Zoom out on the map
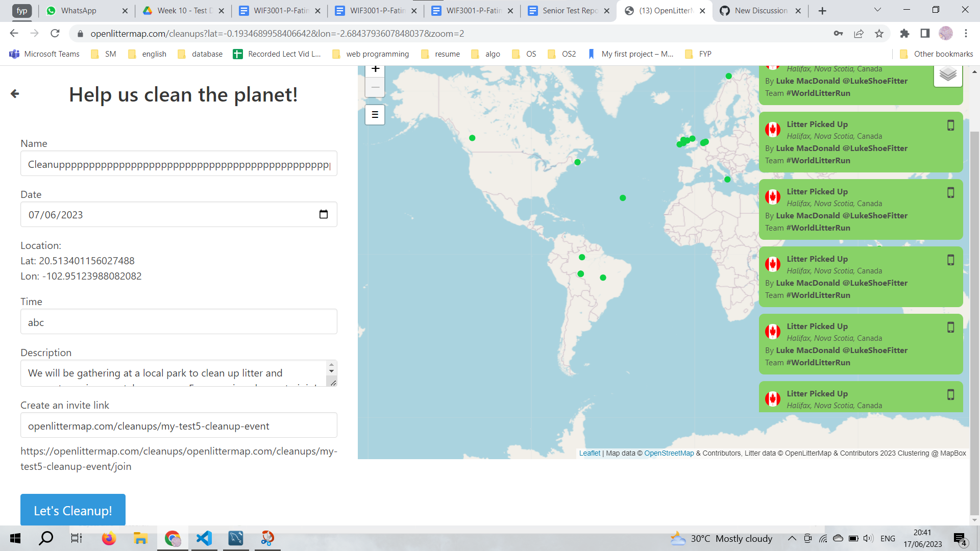Viewport: 980px width, 551px height. click(x=375, y=87)
